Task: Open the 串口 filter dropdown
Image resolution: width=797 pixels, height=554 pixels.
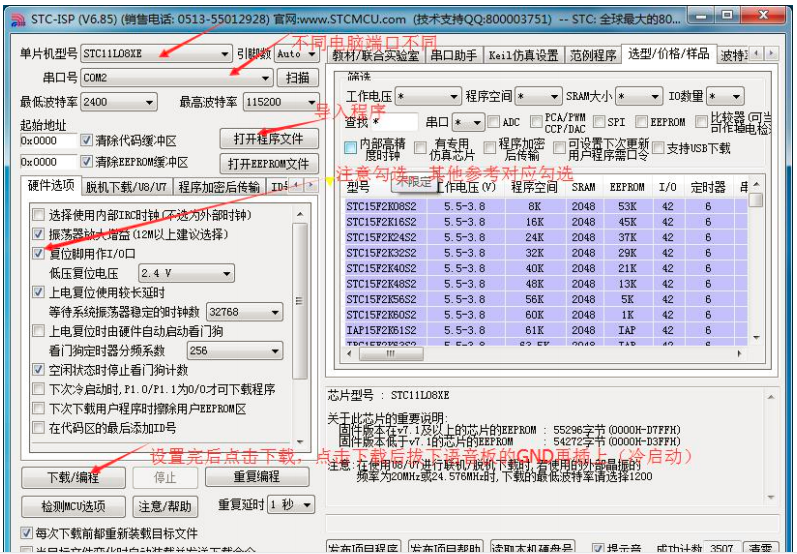Action: (468, 122)
